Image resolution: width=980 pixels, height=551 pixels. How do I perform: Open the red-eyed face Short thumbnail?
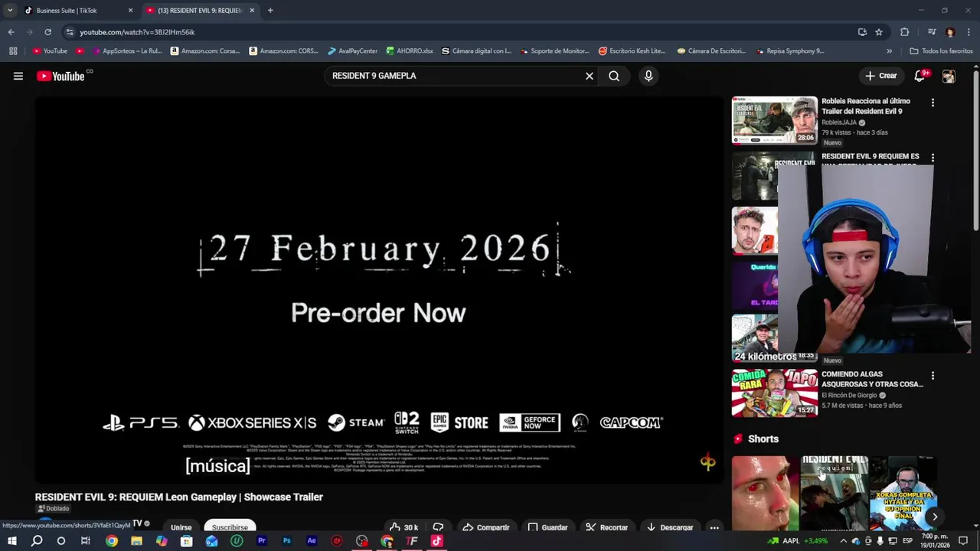[x=765, y=494]
